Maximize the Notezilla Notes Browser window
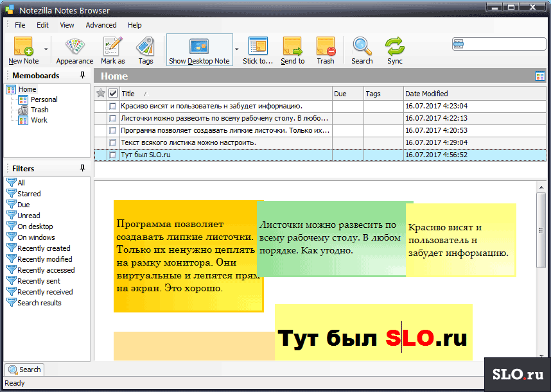 (511, 6)
